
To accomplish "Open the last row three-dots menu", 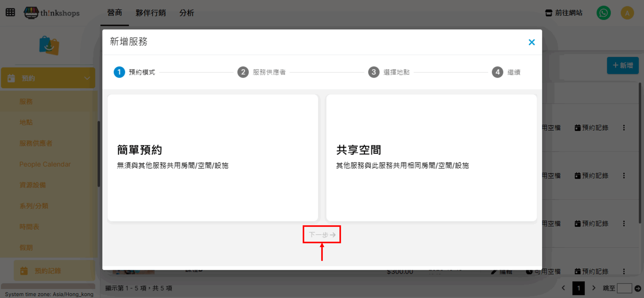I will pos(624,271).
